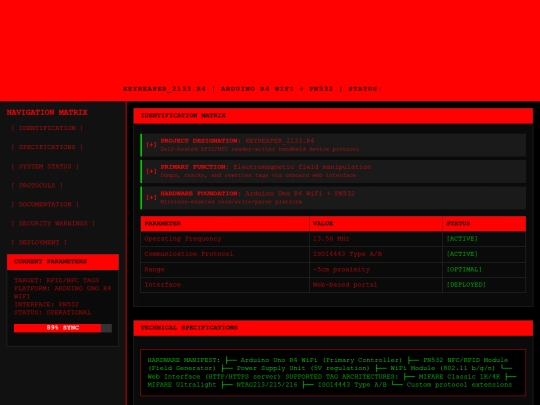
Task: Select the Range parameter cell
Action: pyautogui.click(x=225, y=270)
